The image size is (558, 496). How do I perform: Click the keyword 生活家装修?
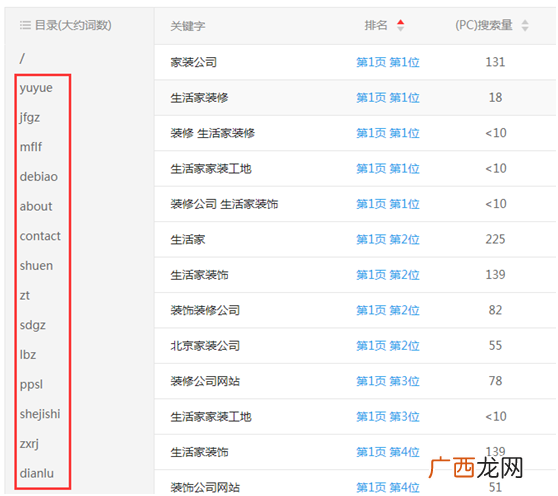point(199,97)
